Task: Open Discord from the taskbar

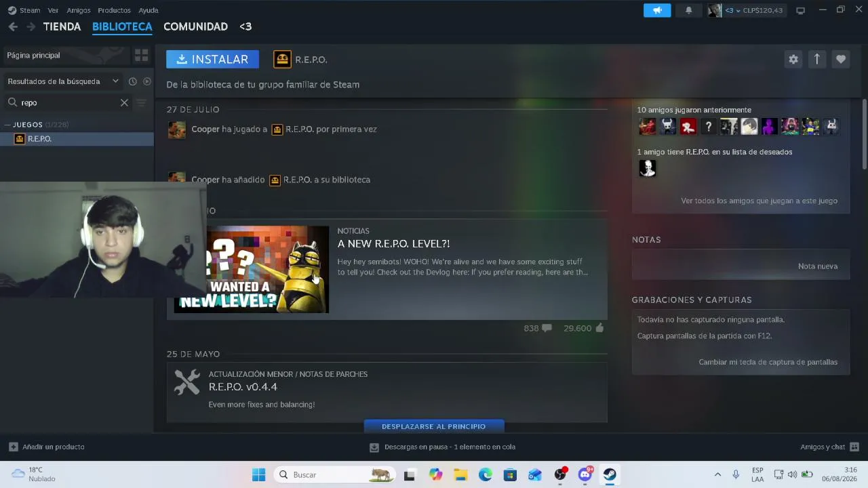Action: click(x=585, y=474)
